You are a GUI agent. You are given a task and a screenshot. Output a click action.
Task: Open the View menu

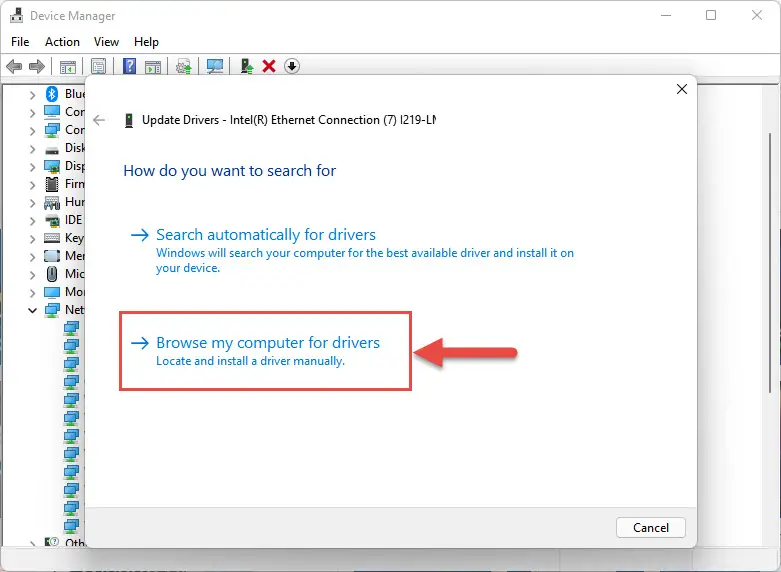107,42
